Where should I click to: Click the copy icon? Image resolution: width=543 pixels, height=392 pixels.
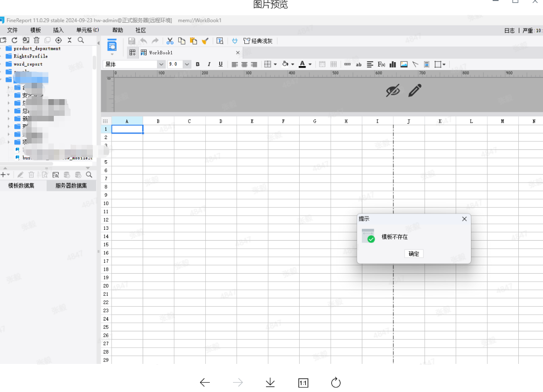pyautogui.click(x=182, y=41)
